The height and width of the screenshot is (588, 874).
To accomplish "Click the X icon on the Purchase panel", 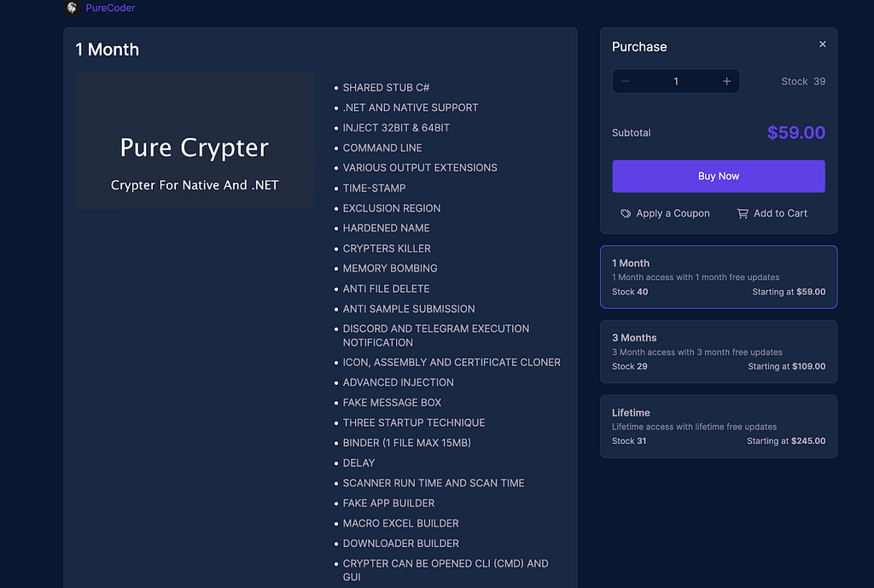I will (822, 44).
